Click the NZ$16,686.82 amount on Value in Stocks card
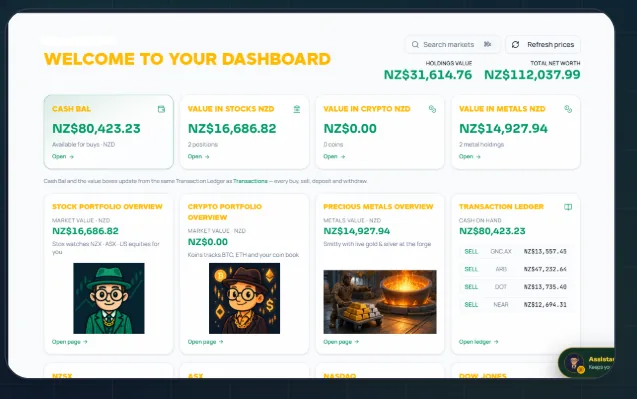This screenshot has width=637, height=399. (x=232, y=128)
